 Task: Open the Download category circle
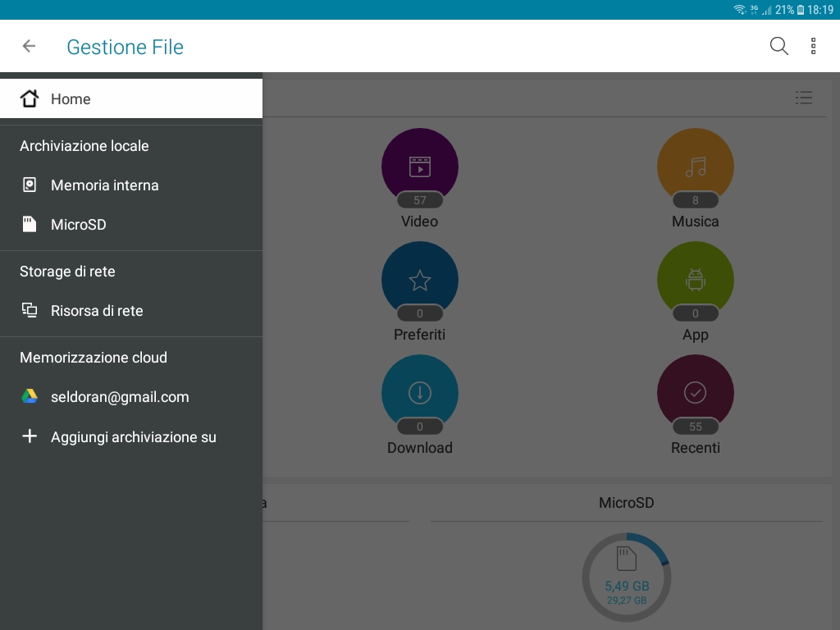[420, 393]
